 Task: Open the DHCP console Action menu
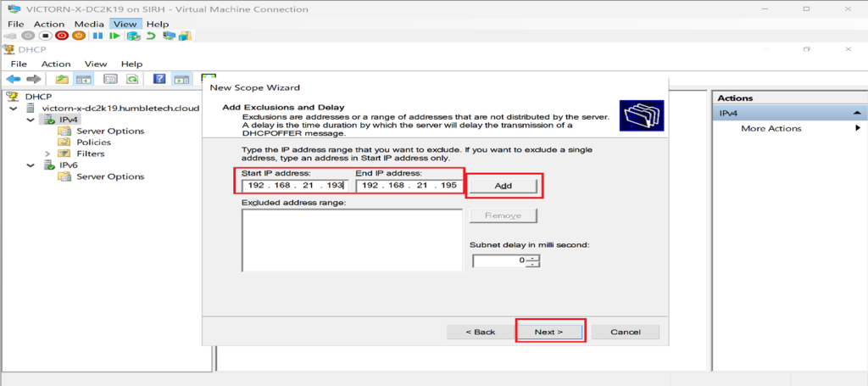56,64
